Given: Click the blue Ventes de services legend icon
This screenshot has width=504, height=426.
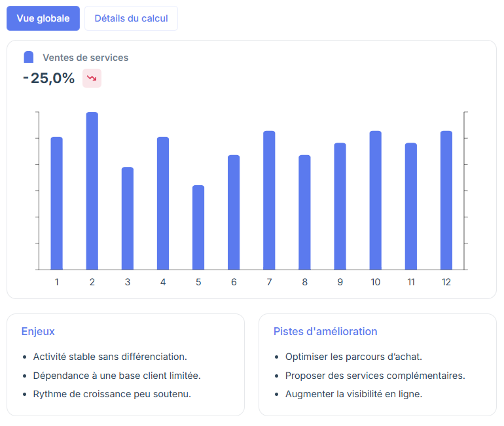Looking at the screenshot, I should (29, 57).
